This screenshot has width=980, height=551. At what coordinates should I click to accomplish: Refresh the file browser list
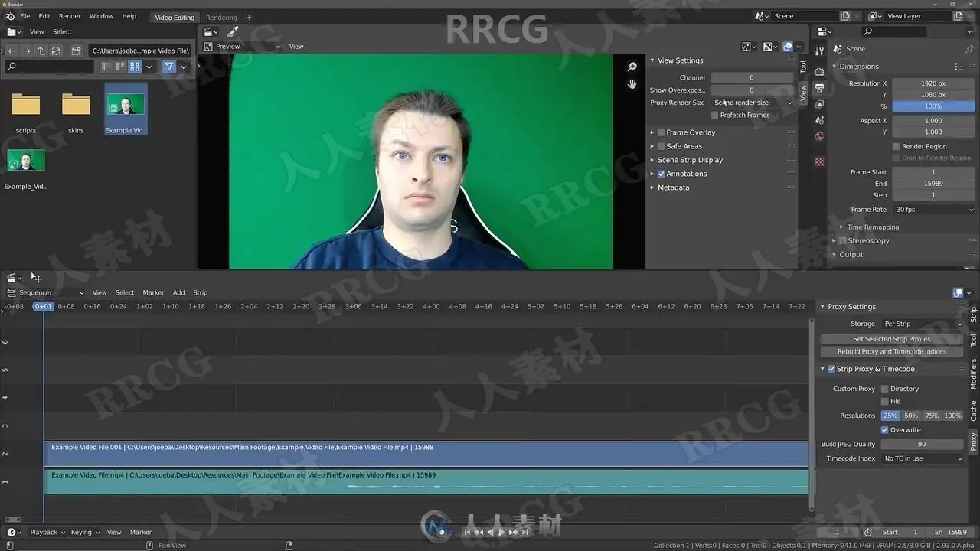(x=56, y=51)
